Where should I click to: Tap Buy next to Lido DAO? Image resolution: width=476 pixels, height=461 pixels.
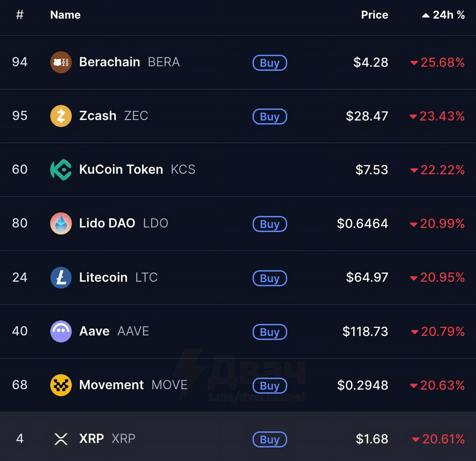tap(270, 224)
